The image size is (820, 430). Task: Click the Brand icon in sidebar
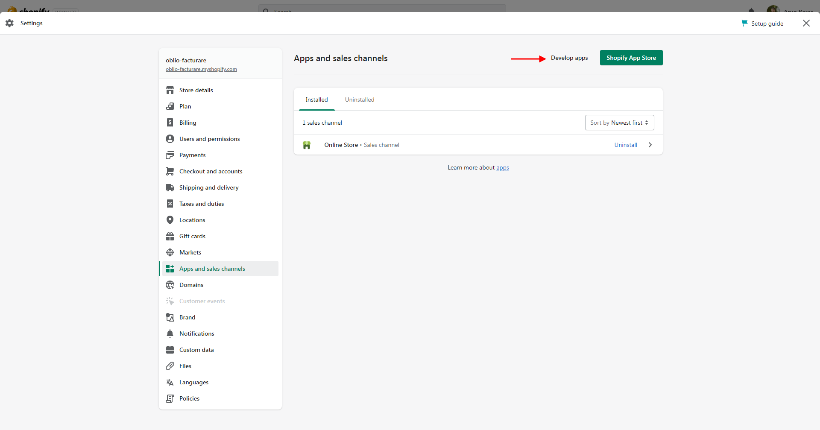tap(170, 317)
